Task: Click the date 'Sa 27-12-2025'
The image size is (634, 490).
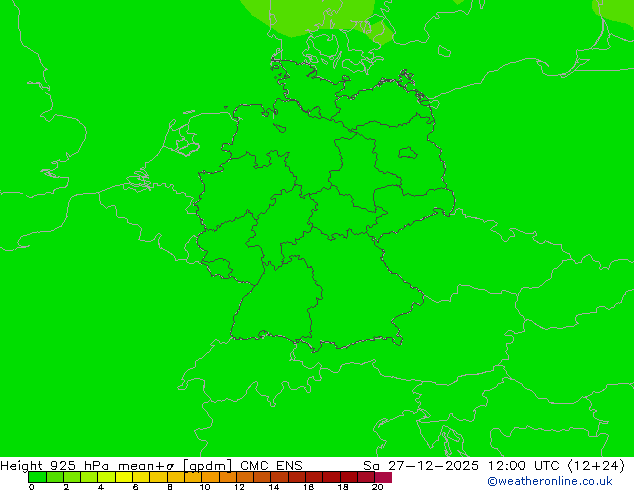Action: click(x=421, y=465)
